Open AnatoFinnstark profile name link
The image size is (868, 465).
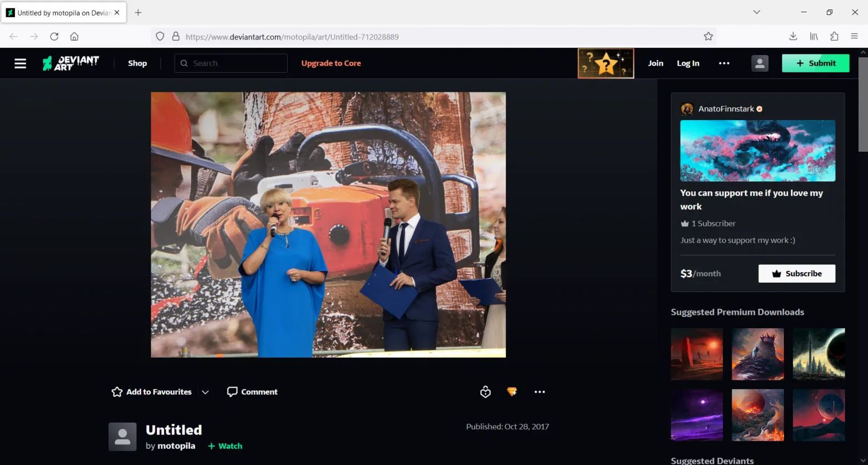[x=726, y=109]
